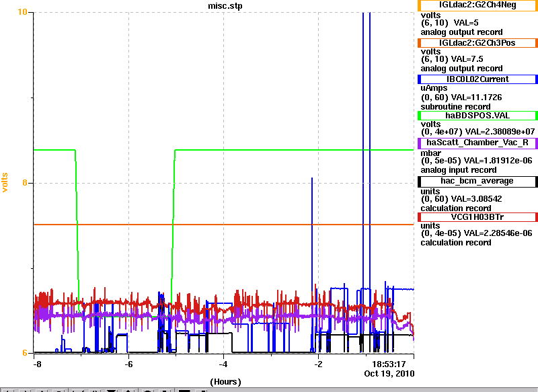This screenshot has width=538, height=392.
Task: Click the y-axis value '10'
Action: (x=22, y=12)
